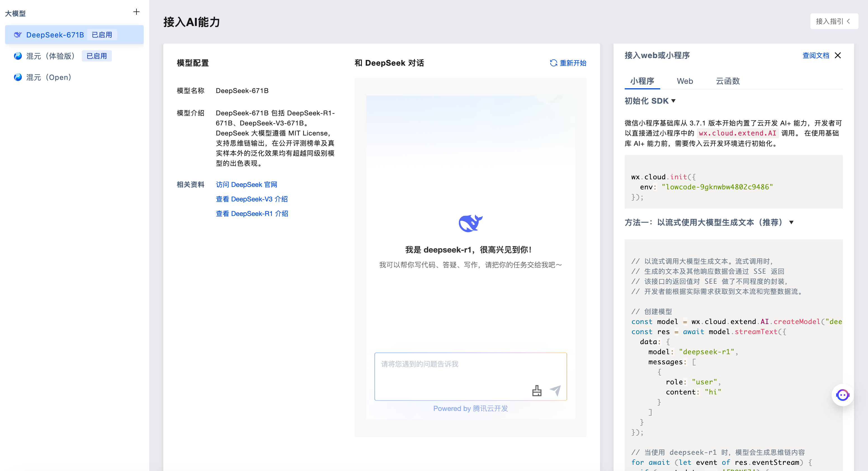Screen dimensions: 868x471
Task: Open 查看 DeepSeek-R1 介绍 link
Action: coord(252,213)
